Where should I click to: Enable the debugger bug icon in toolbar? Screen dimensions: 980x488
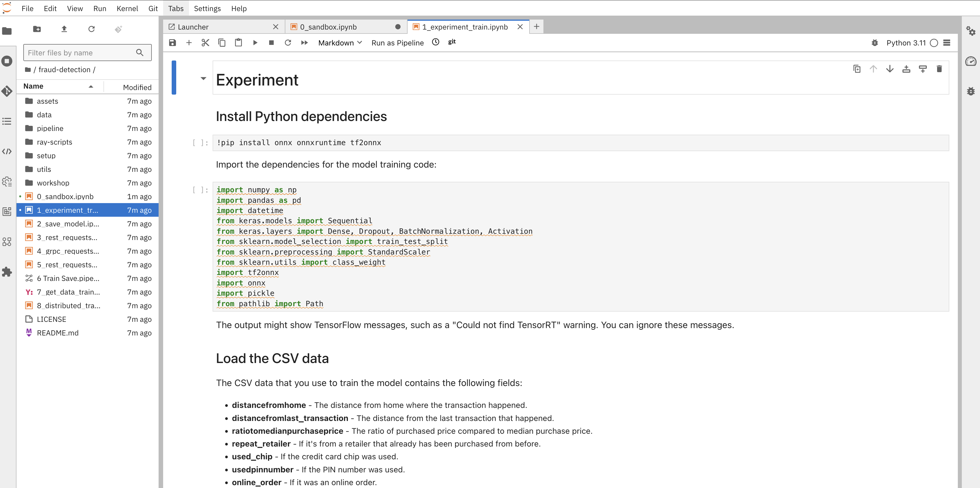click(875, 43)
